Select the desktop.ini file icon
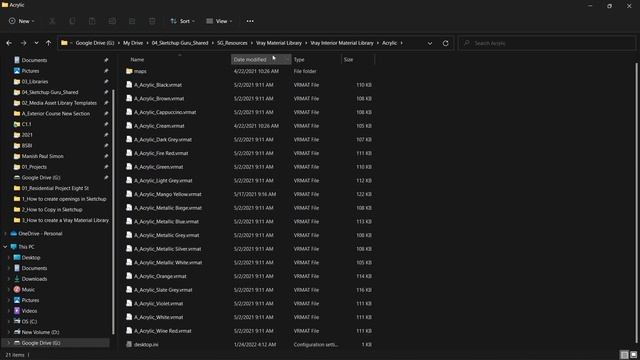640x360 pixels. (x=129, y=344)
